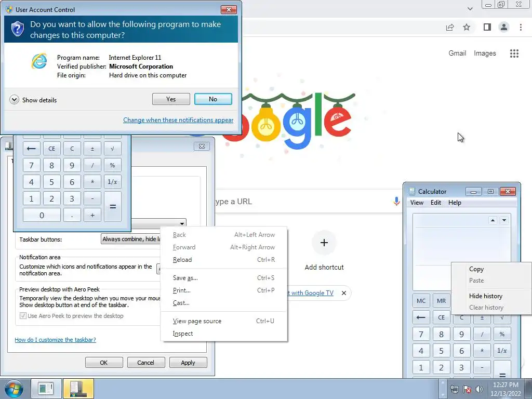
Task: Show hidden tray icons arrow
Action: point(442,389)
